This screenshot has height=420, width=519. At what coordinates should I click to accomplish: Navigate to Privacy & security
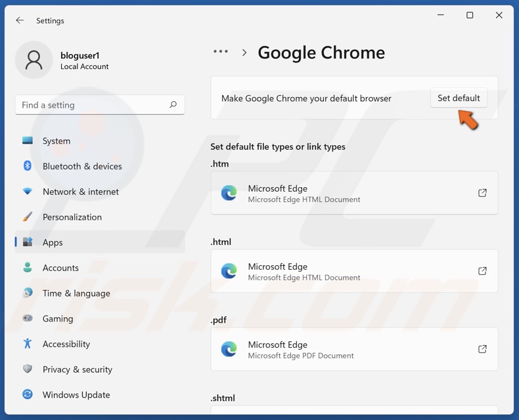coord(77,369)
